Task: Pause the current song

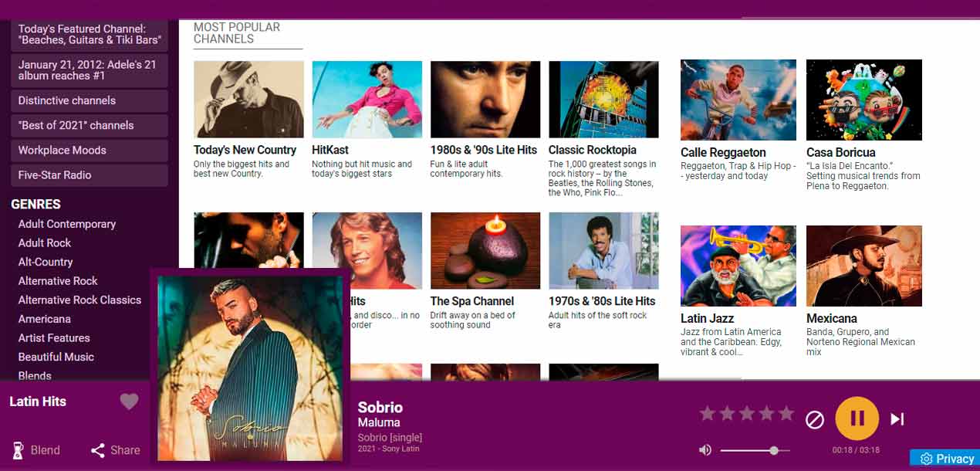Action: 857,418
